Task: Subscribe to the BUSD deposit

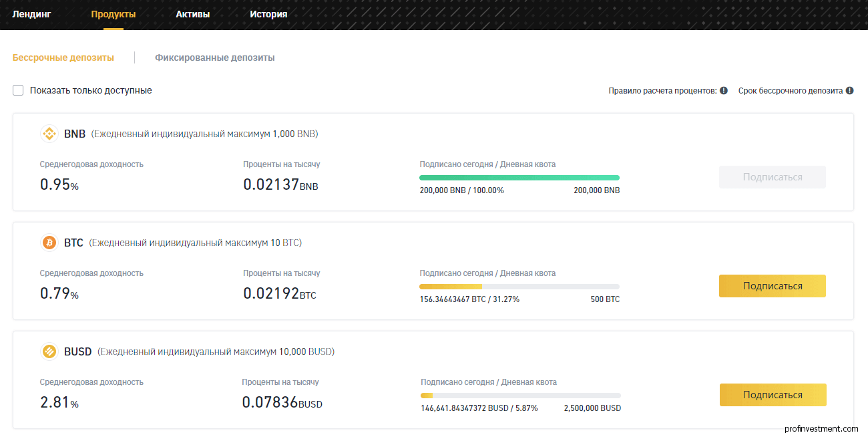Action: (773, 395)
